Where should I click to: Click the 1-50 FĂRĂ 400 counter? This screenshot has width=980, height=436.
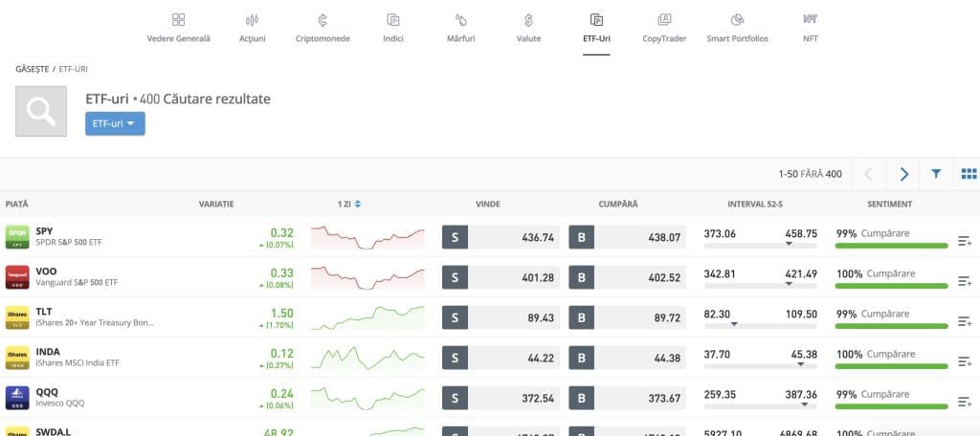pyautogui.click(x=810, y=174)
